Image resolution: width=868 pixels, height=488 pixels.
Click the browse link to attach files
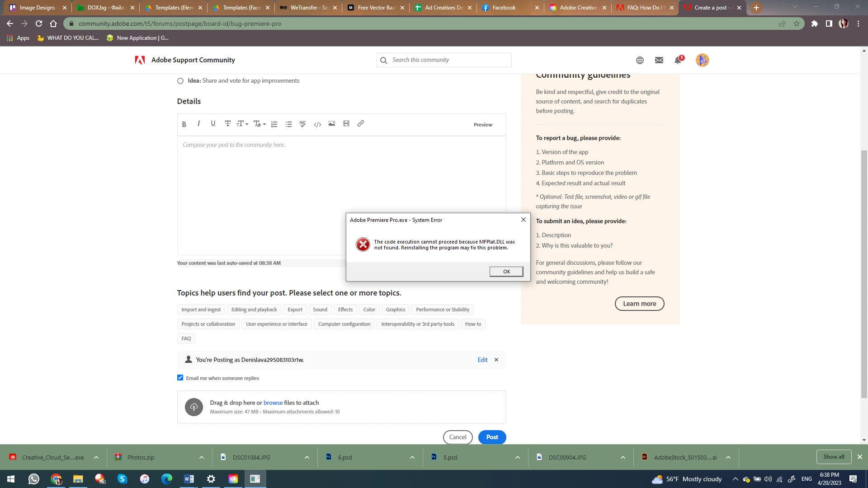pos(273,403)
